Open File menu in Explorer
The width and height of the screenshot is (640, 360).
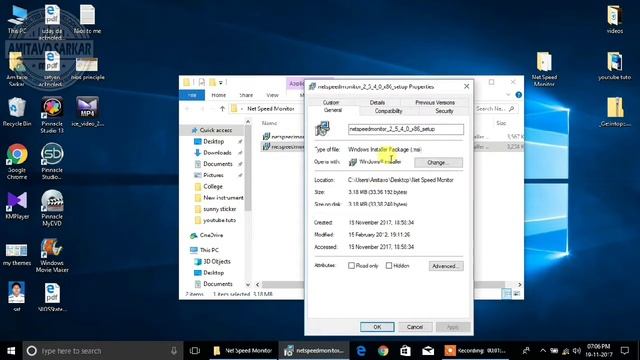pyautogui.click(x=192, y=95)
